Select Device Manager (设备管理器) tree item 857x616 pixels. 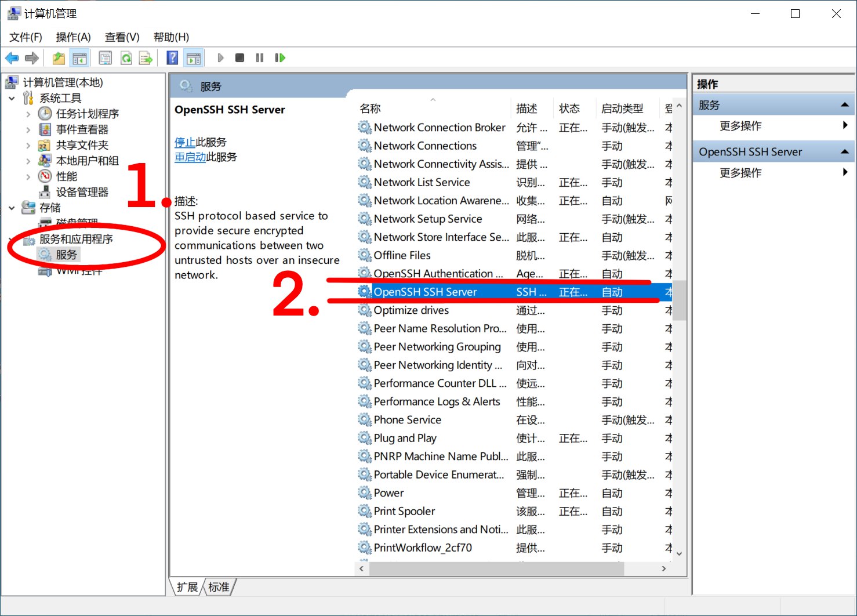pos(82,192)
